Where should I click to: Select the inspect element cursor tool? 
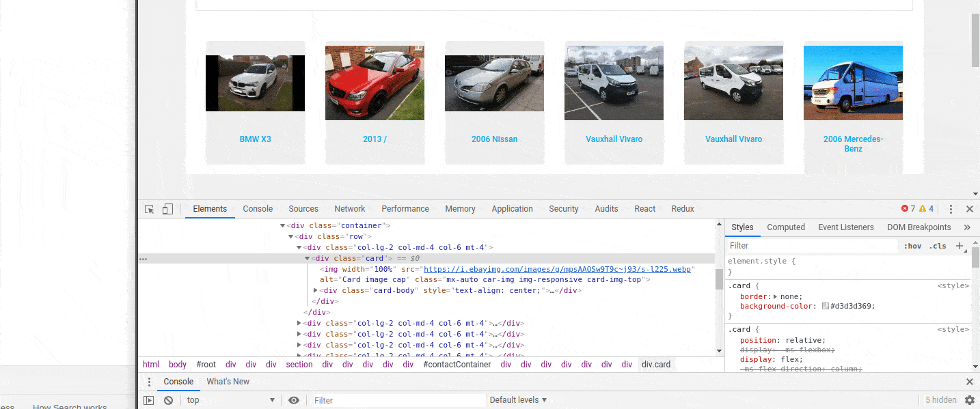pyautogui.click(x=148, y=208)
